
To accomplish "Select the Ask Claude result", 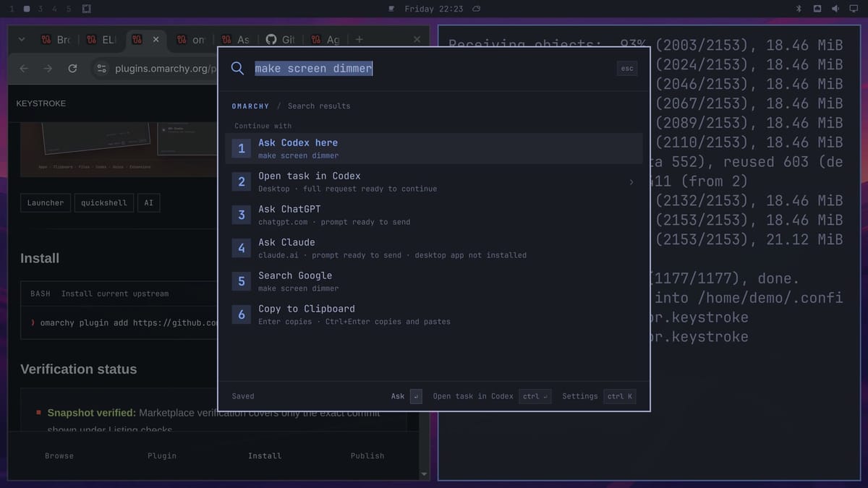I will point(434,248).
